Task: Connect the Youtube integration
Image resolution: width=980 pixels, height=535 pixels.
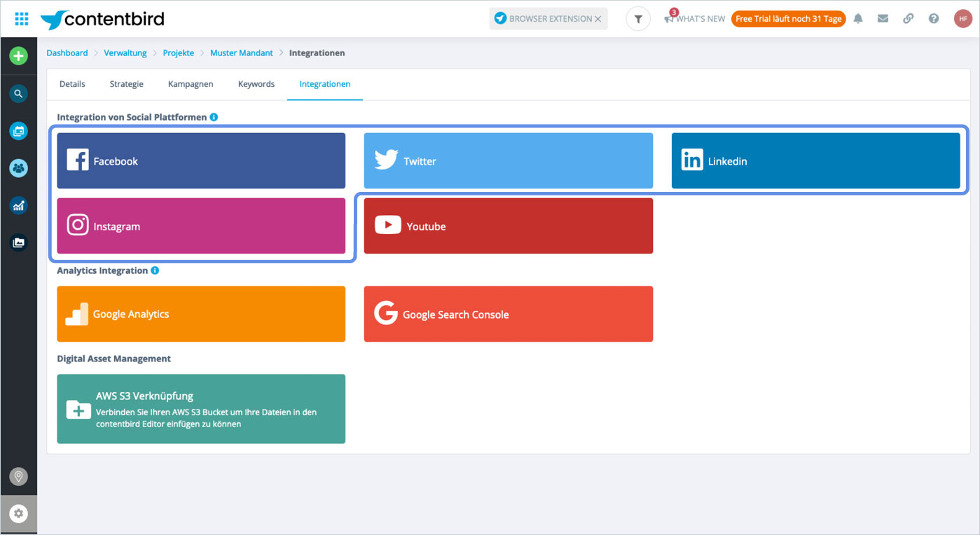Action: (x=509, y=225)
